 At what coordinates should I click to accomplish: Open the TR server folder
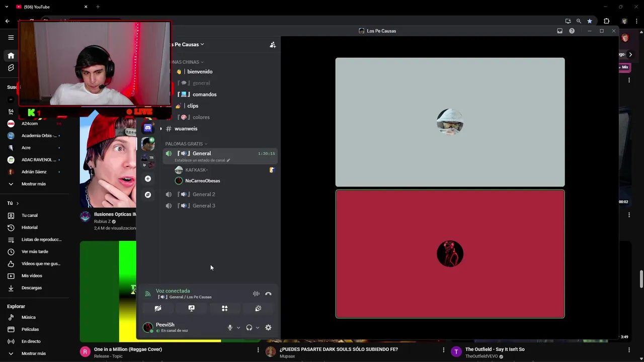(148, 161)
